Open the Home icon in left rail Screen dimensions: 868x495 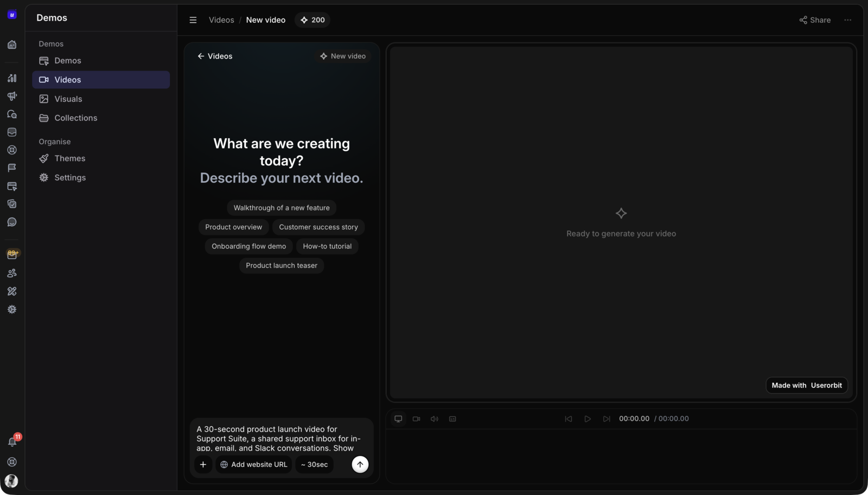(x=12, y=44)
